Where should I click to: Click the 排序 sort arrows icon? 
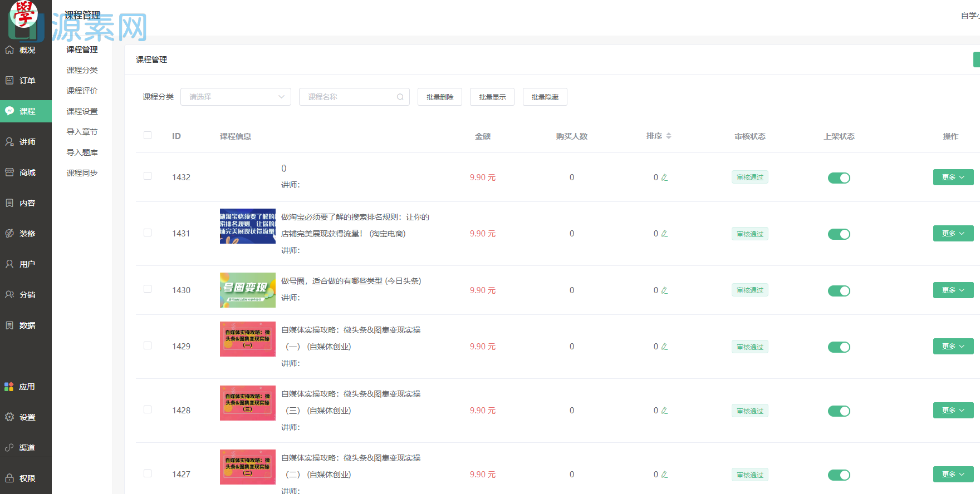coord(669,136)
